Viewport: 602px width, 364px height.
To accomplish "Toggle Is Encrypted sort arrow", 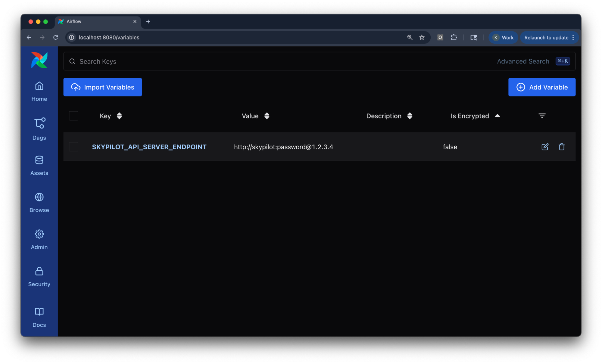I will (x=497, y=116).
